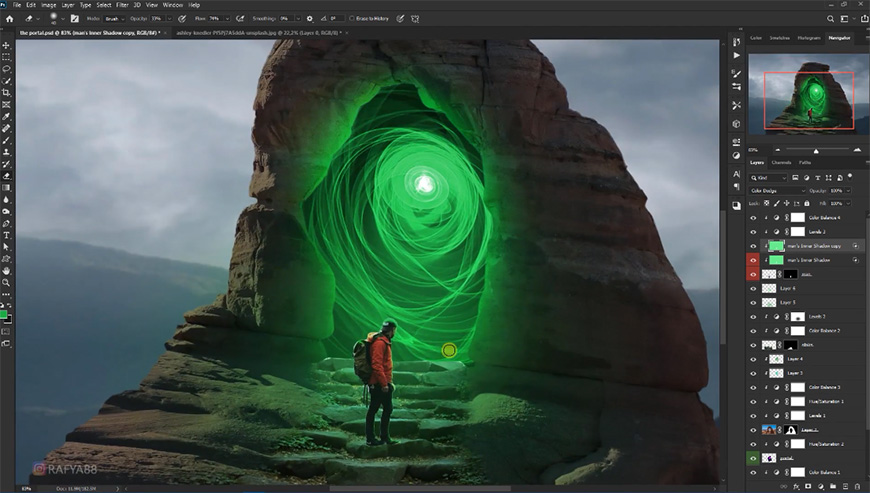Screen dimensions: 870x493
Task: Select the Frame tool
Action: click(6, 105)
